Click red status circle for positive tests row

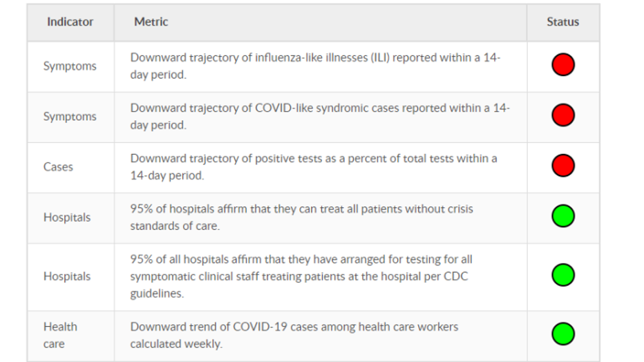pyautogui.click(x=562, y=165)
